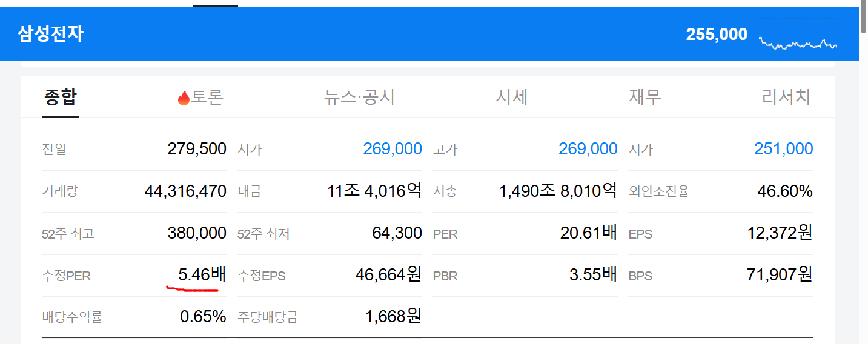Click the flame icon beside 토론
The height and width of the screenshot is (344, 868).
tap(184, 98)
